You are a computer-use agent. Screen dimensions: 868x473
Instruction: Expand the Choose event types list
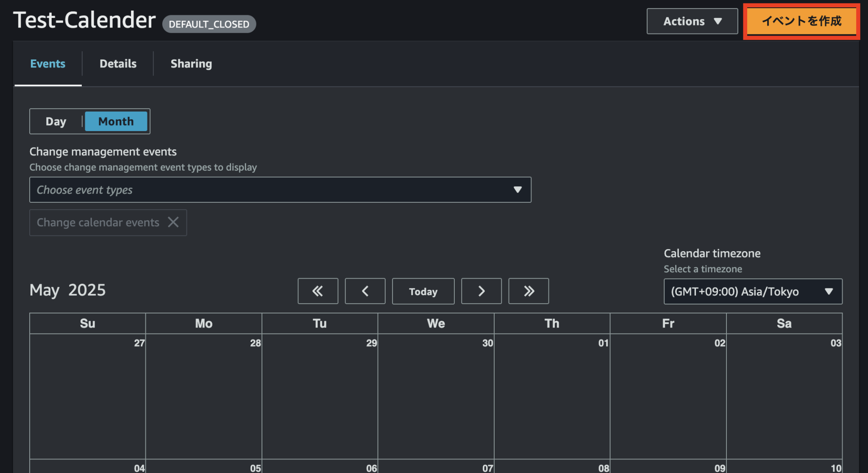[280, 190]
